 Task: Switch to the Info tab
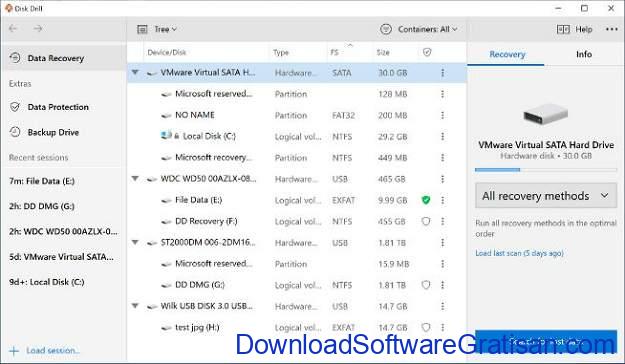(x=584, y=54)
